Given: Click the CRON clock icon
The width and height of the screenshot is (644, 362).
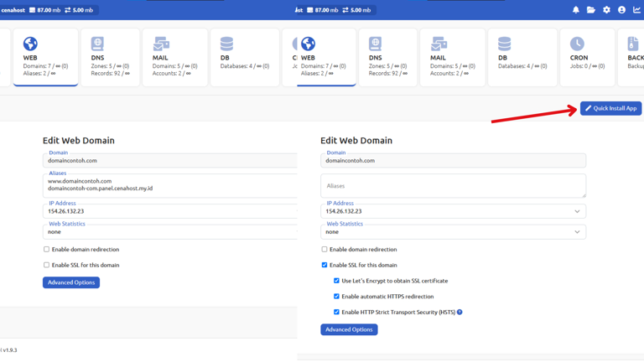Looking at the screenshot, I should pos(577,44).
